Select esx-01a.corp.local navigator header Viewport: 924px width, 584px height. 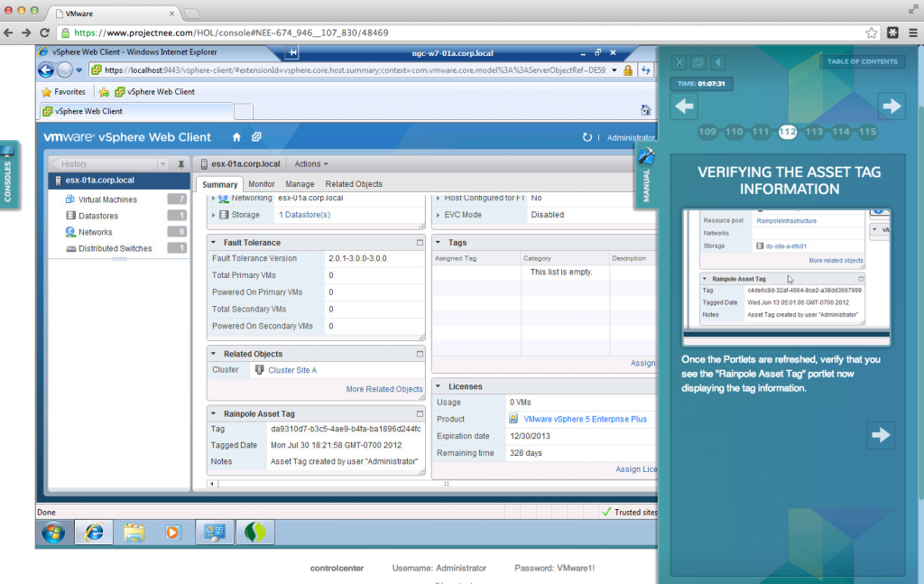coord(119,181)
